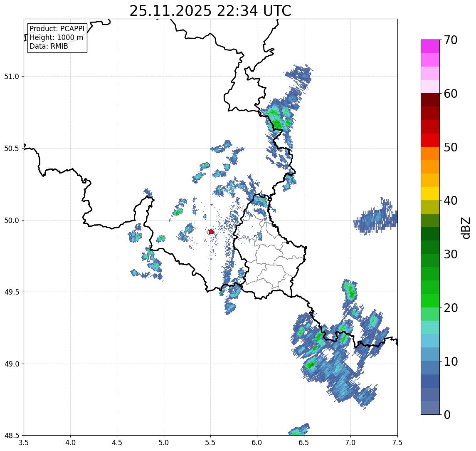The width and height of the screenshot is (476, 451).
Task: Click the longitude label 4.5
Action: 117,443
